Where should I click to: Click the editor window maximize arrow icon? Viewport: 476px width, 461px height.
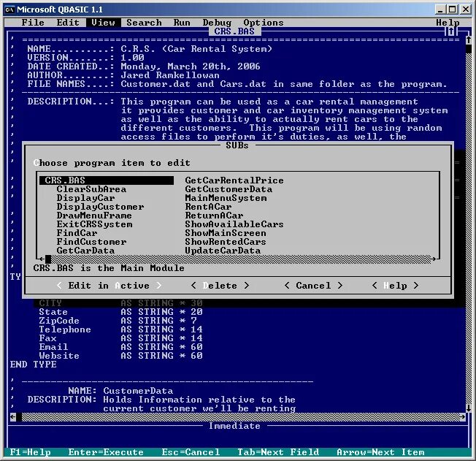pos(450,31)
